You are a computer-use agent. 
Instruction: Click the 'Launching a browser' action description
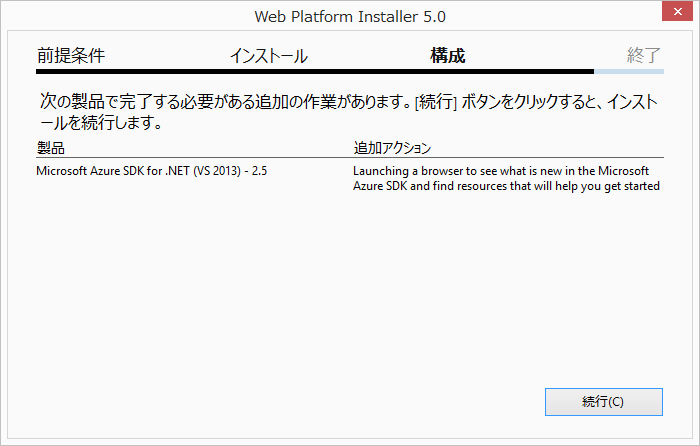506,178
